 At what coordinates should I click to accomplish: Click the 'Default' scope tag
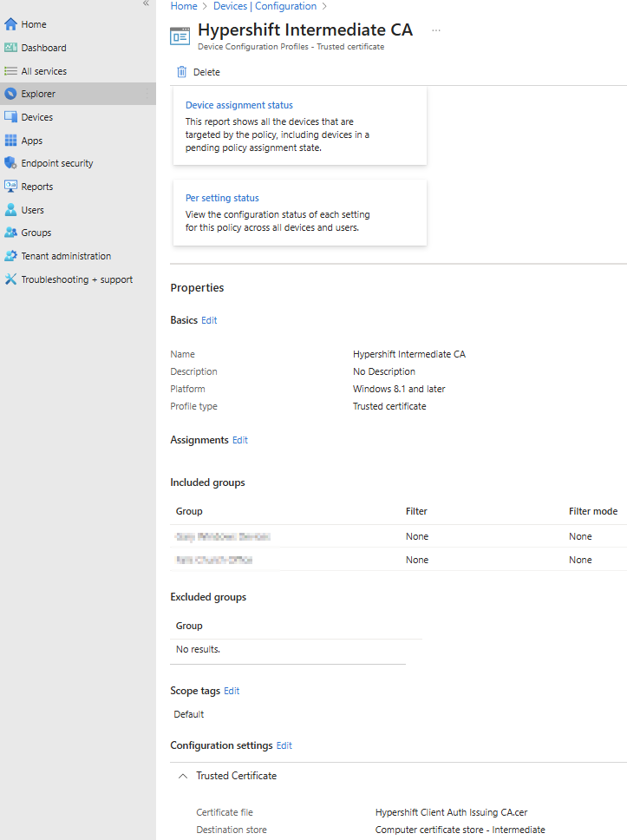(188, 715)
